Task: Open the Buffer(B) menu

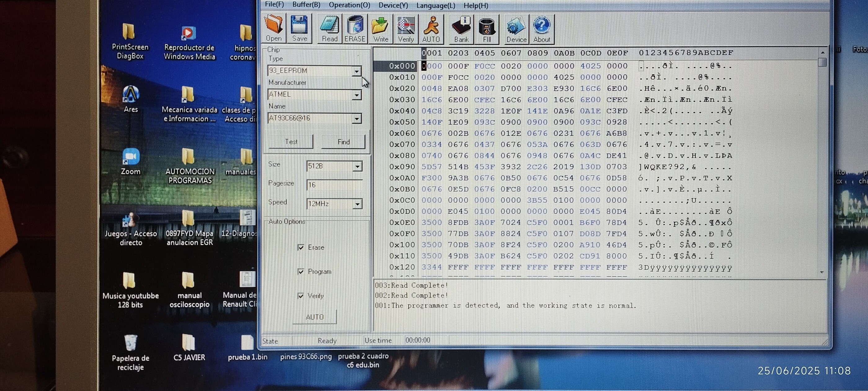Action: tap(306, 5)
